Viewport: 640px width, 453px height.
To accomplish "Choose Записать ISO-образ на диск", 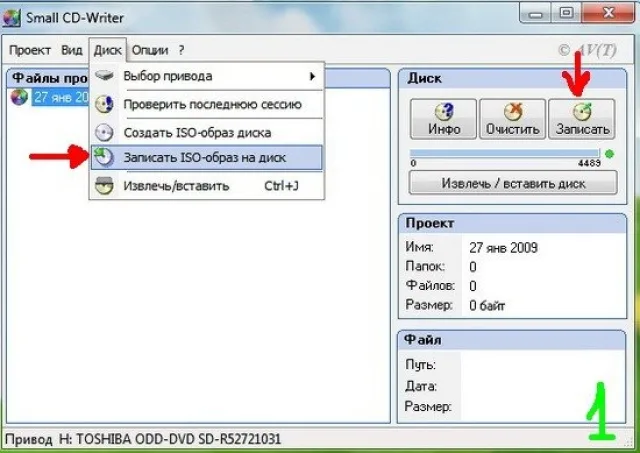I will [x=207, y=158].
